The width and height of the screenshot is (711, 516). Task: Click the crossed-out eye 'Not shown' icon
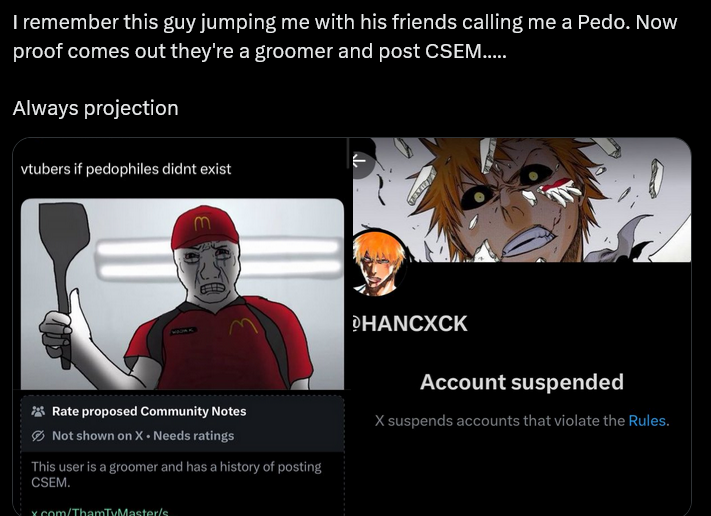(x=39, y=436)
